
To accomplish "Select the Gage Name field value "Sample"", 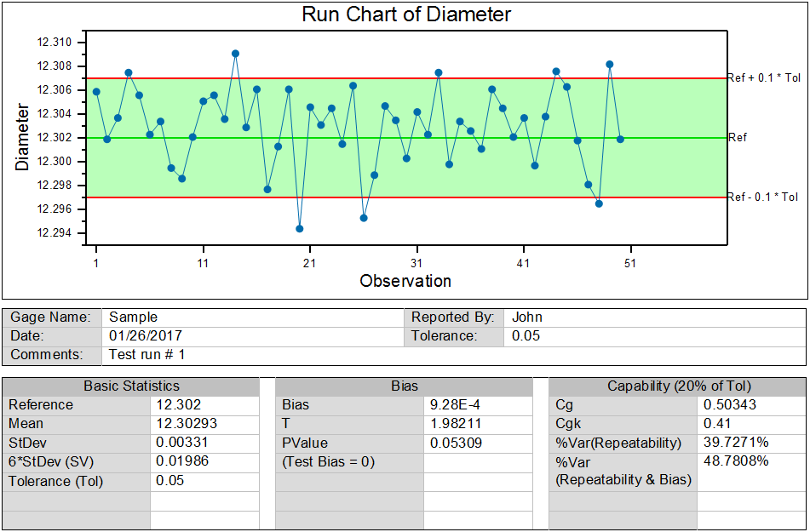I will pyautogui.click(x=132, y=317).
